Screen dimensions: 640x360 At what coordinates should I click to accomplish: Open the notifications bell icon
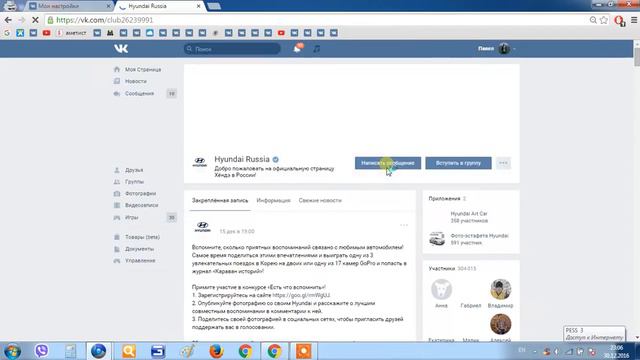[x=298, y=49]
